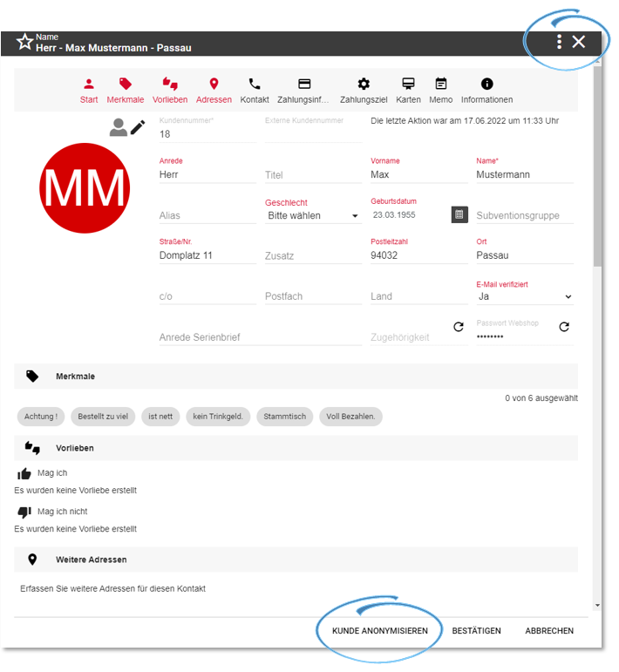Refresh Zugehörigkeit with its reload icon
Screen dimensions: 619x672
tap(459, 327)
